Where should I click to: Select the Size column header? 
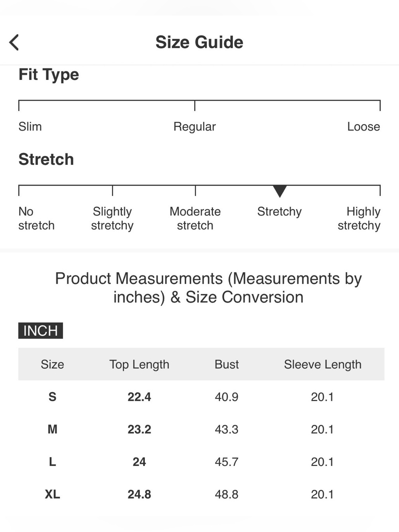pyautogui.click(x=52, y=364)
